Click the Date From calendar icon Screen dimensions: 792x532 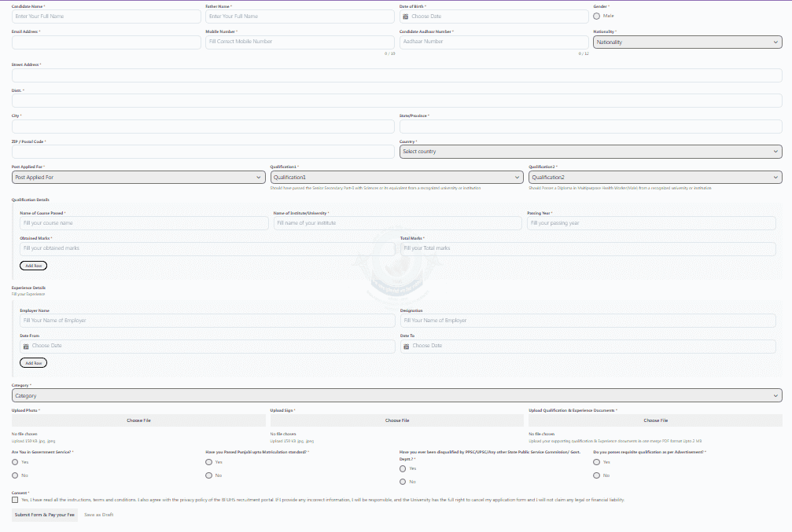tap(25, 346)
